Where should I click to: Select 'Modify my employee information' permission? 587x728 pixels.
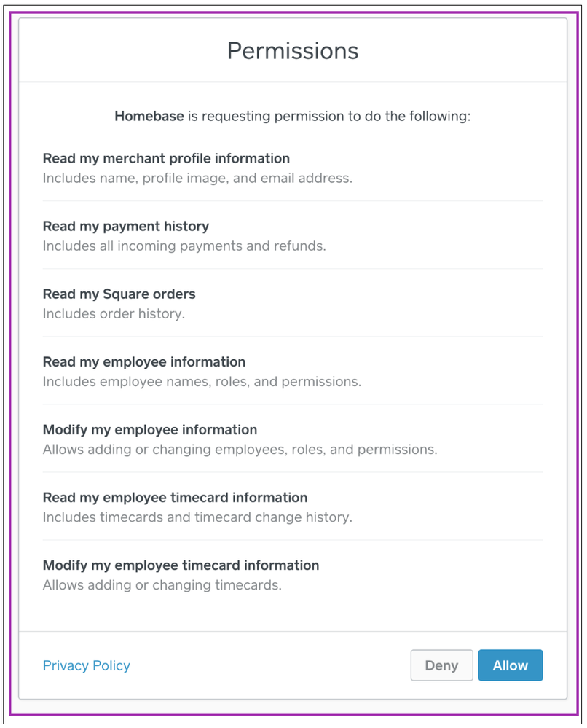pos(149,429)
